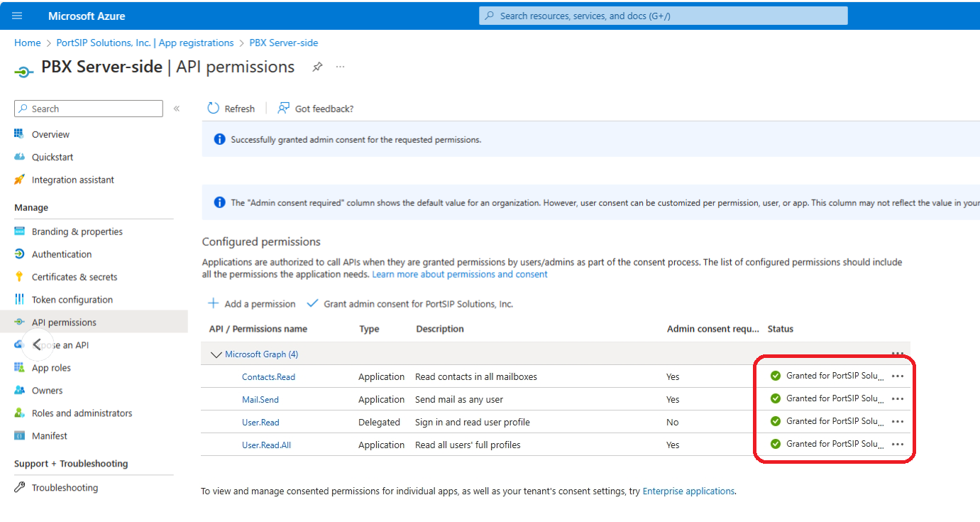The image size is (980, 522).
Task: Open ellipsis menu for User.Read.All row
Action: (x=897, y=445)
